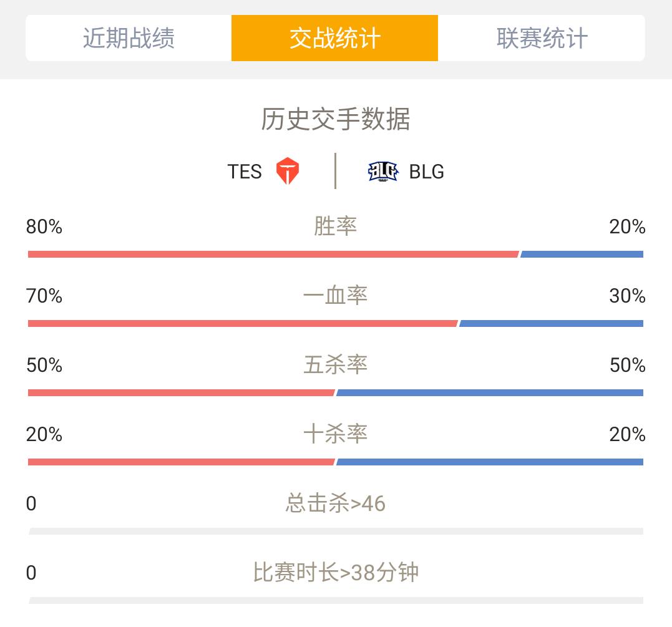Click the blue half of 十杀率 bar

coord(490,462)
